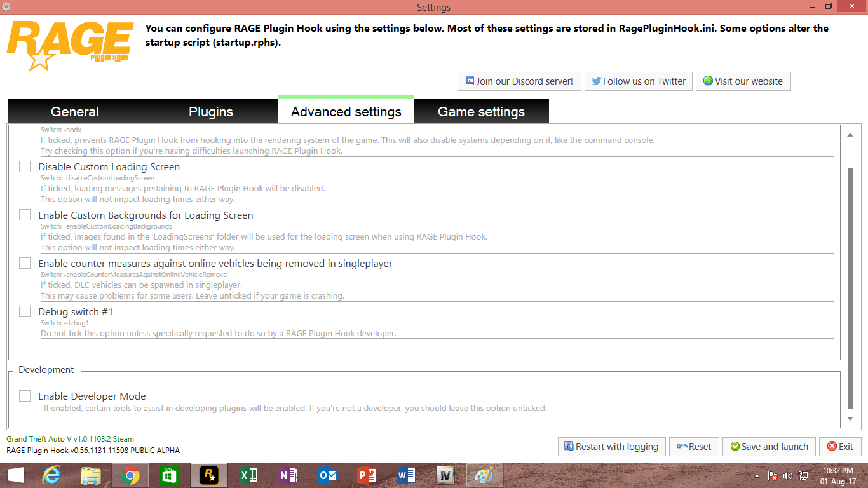Click 'If ticked, loading messages pertaining to RAGE' line
868x488 pixels.
click(x=183, y=188)
